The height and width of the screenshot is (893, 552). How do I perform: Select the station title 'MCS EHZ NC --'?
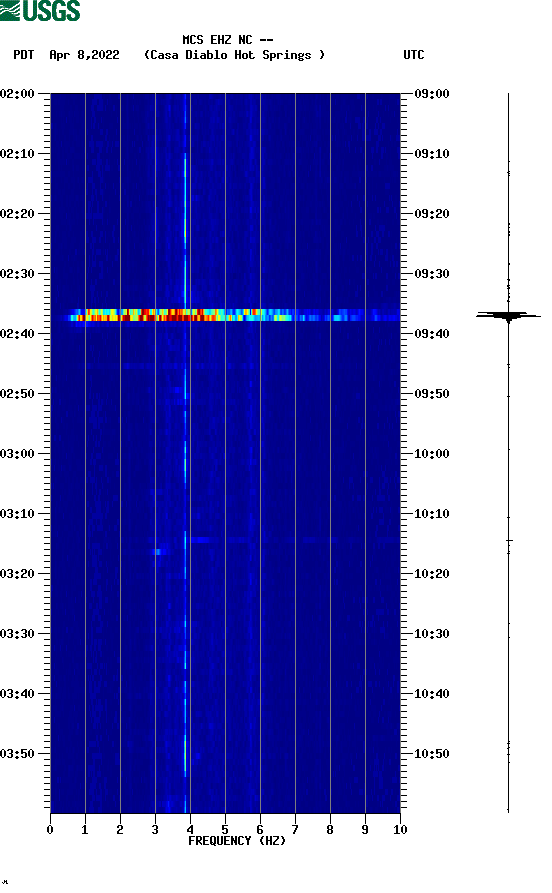(228, 40)
